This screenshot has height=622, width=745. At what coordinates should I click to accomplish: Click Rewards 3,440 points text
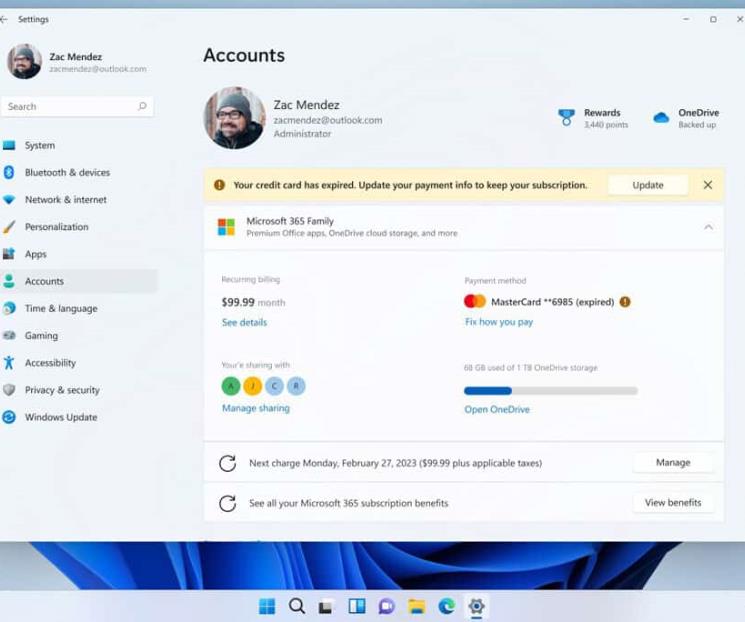click(x=606, y=118)
